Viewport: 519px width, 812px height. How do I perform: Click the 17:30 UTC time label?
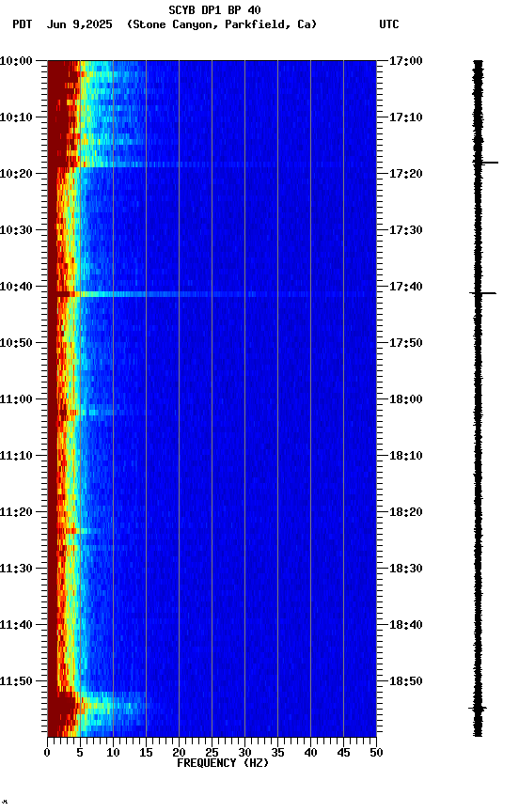click(x=406, y=230)
